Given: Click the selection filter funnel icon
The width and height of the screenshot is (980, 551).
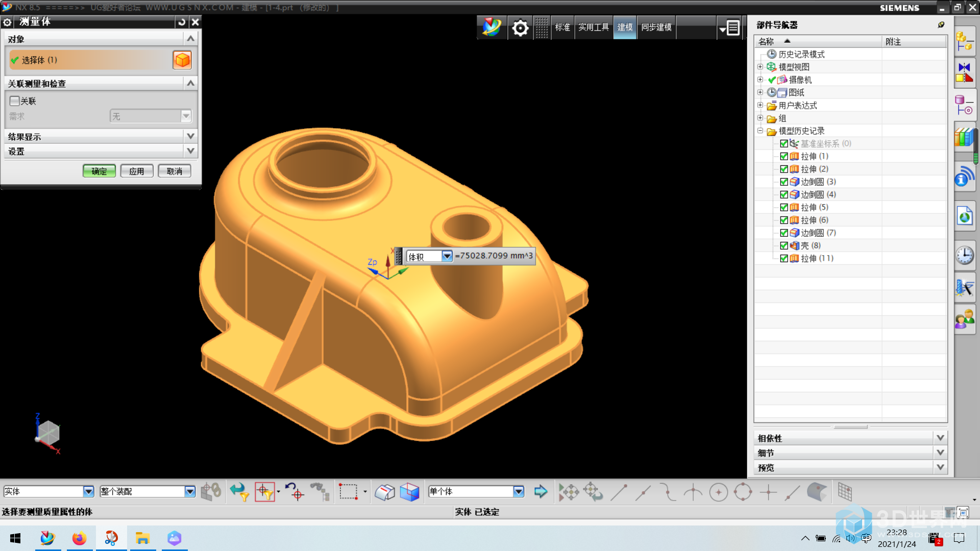Looking at the screenshot, I should (239, 492).
